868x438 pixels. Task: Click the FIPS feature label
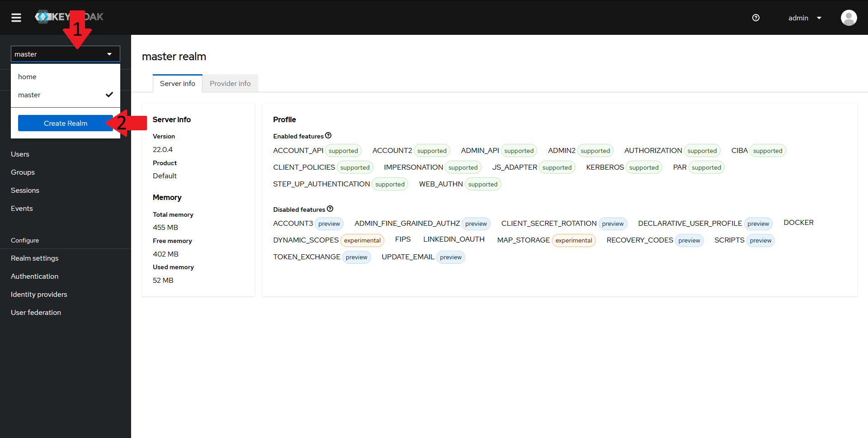(403, 239)
